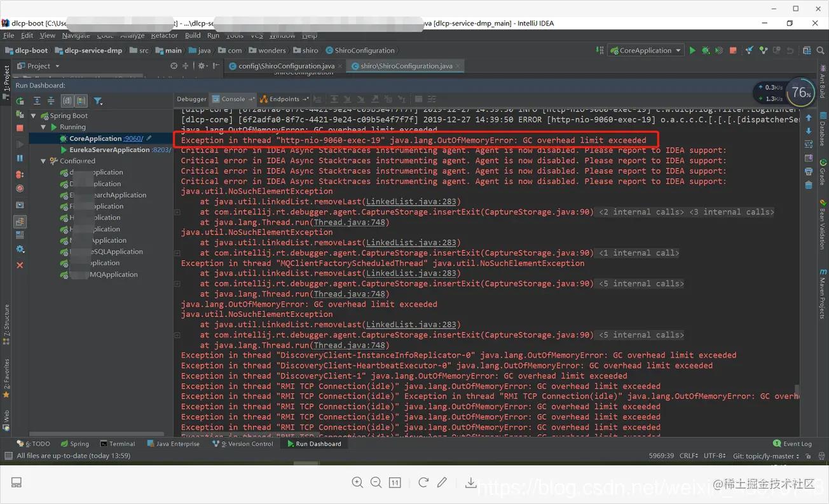This screenshot has height=504, width=829.
Task: Switch to the Debugger tab
Action: pos(191,99)
